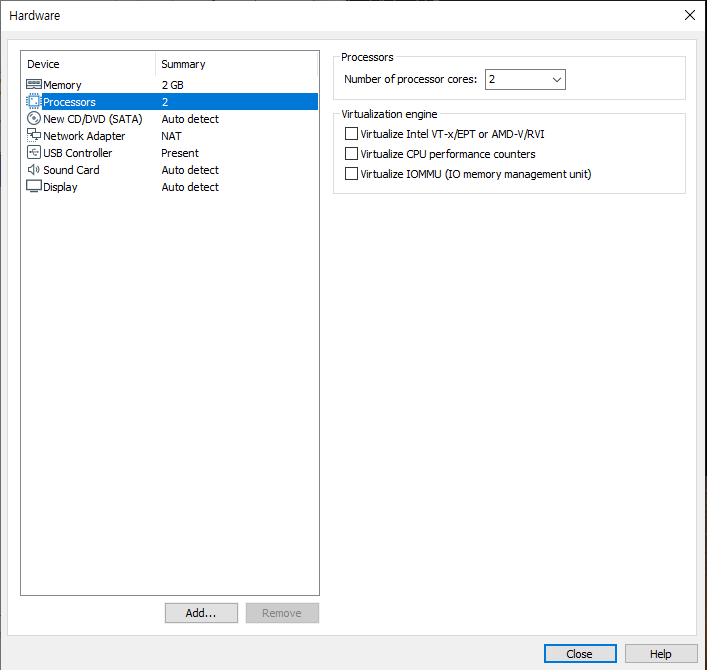Select the Sound Card speaker icon
This screenshot has width=707, height=670.
click(33, 170)
